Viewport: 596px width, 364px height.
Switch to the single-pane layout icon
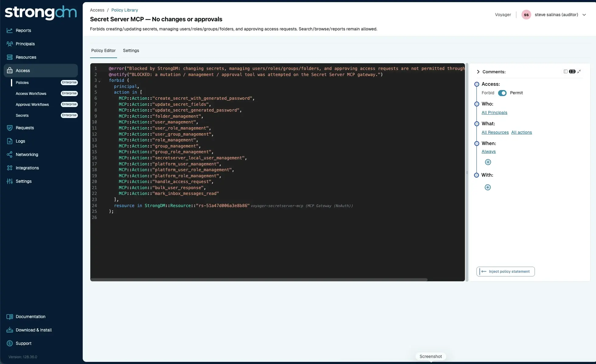[x=565, y=71]
